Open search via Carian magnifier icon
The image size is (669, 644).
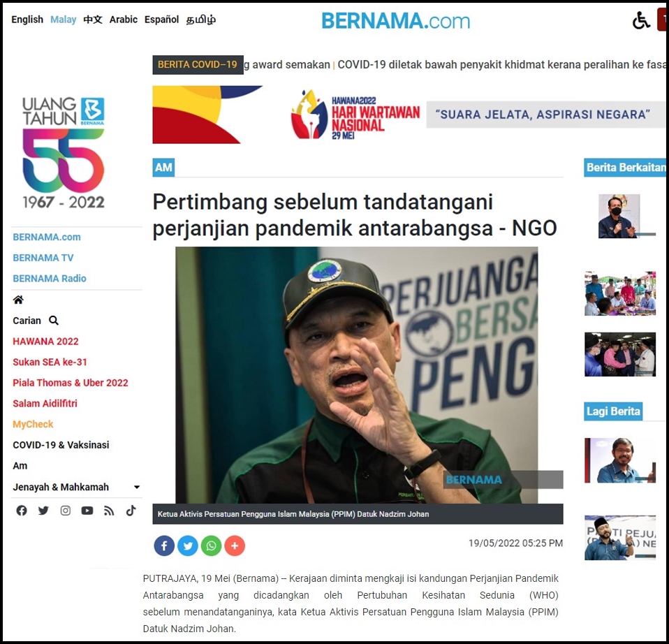click(53, 321)
